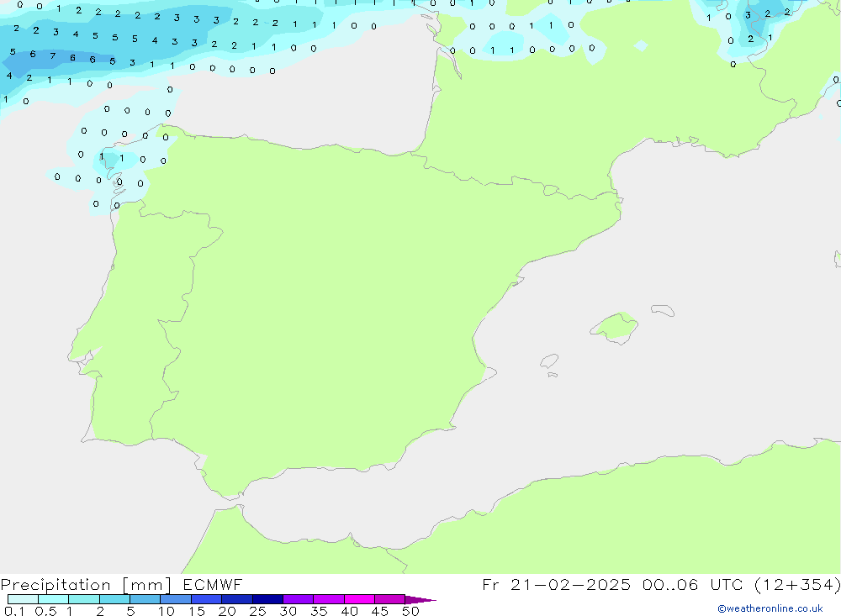
Task: Click the legend label '45'
Action: (380, 611)
